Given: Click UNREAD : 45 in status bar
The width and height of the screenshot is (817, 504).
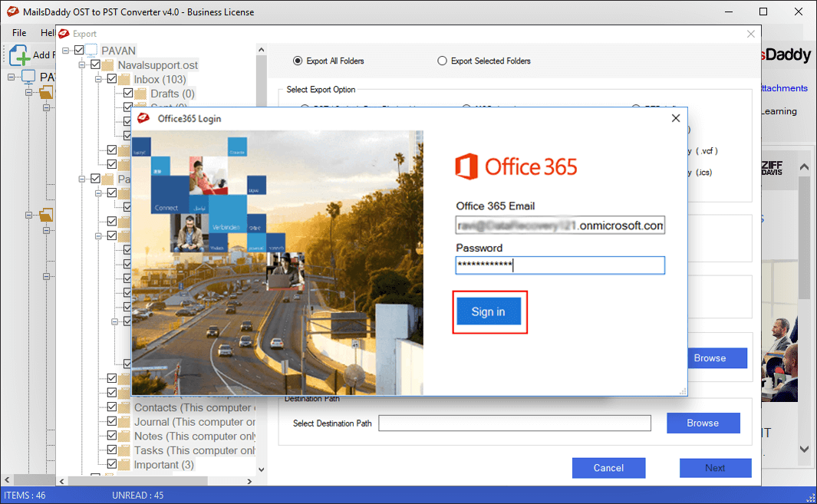Looking at the screenshot, I should tap(137, 495).
